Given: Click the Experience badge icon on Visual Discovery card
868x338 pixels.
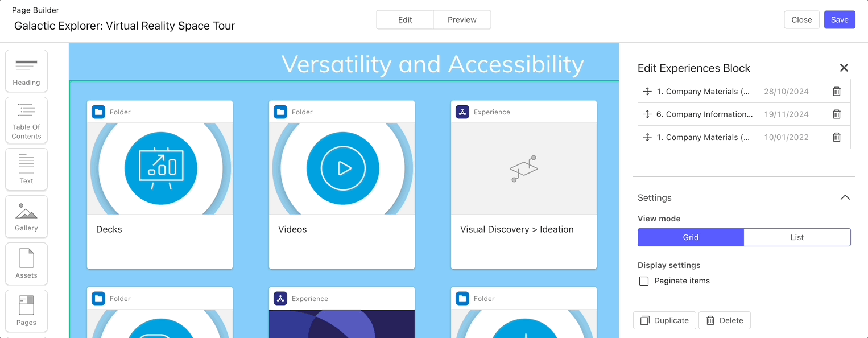Looking at the screenshot, I should pos(462,112).
